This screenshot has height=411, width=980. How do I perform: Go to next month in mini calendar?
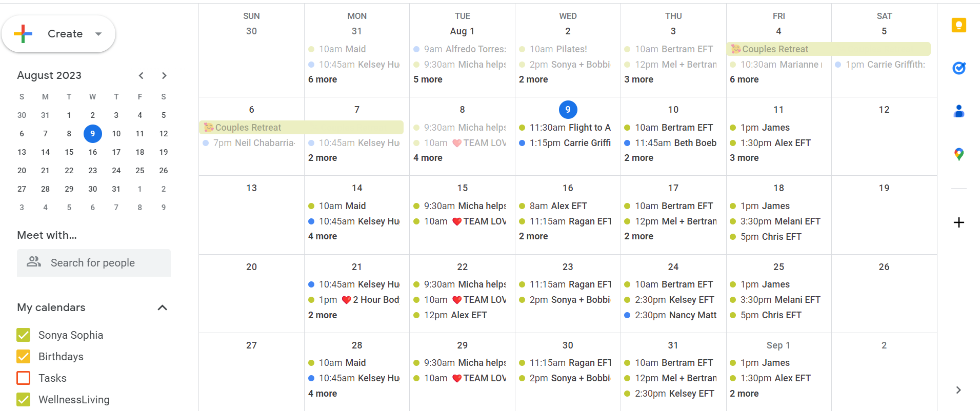pyautogui.click(x=164, y=75)
